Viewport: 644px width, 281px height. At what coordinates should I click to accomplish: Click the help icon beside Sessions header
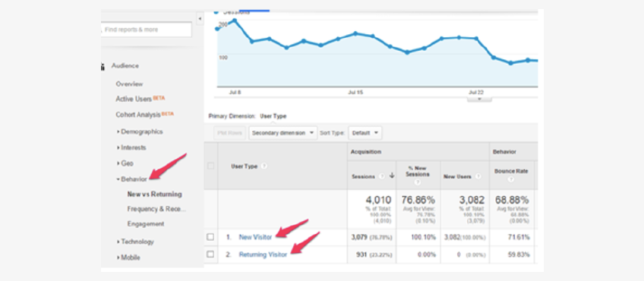(x=382, y=176)
